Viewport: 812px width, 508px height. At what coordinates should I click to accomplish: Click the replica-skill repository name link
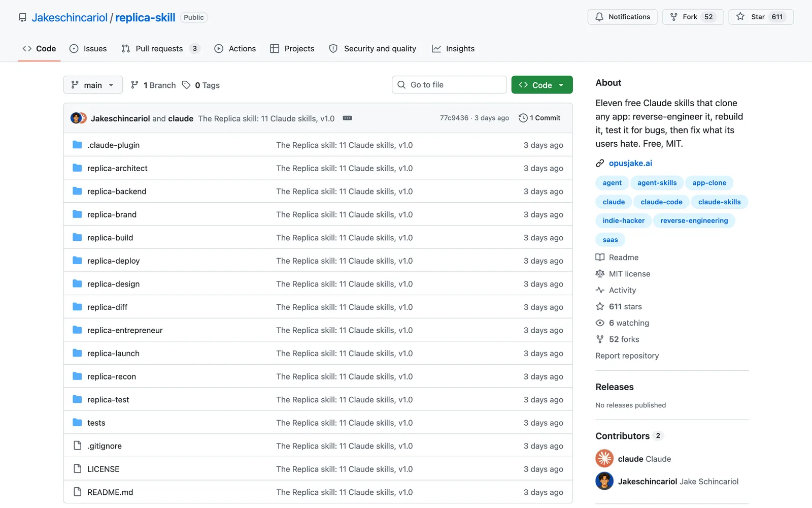pyautogui.click(x=145, y=17)
